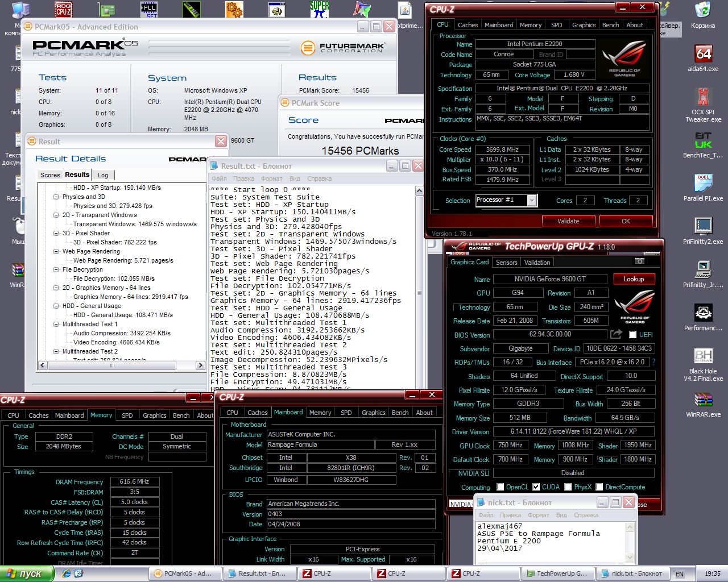Toggle the OpenCL checkbox in GPU-Z
Image resolution: width=728 pixels, height=582 pixels.
point(500,487)
